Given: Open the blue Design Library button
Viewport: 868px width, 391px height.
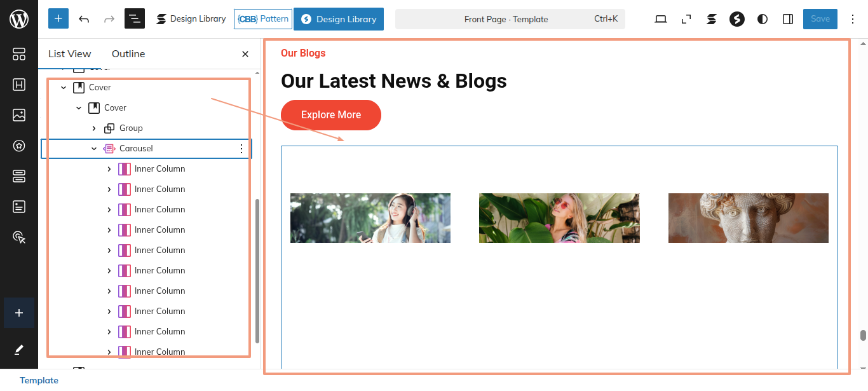Looking at the screenshot, I should (x=339, y=19).
